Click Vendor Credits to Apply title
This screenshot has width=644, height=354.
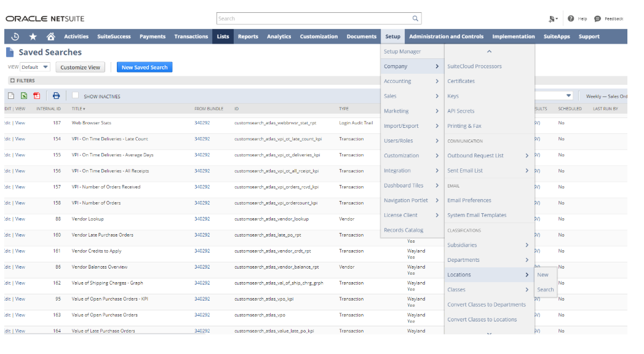pyautogui.click(x=97, y=251)
